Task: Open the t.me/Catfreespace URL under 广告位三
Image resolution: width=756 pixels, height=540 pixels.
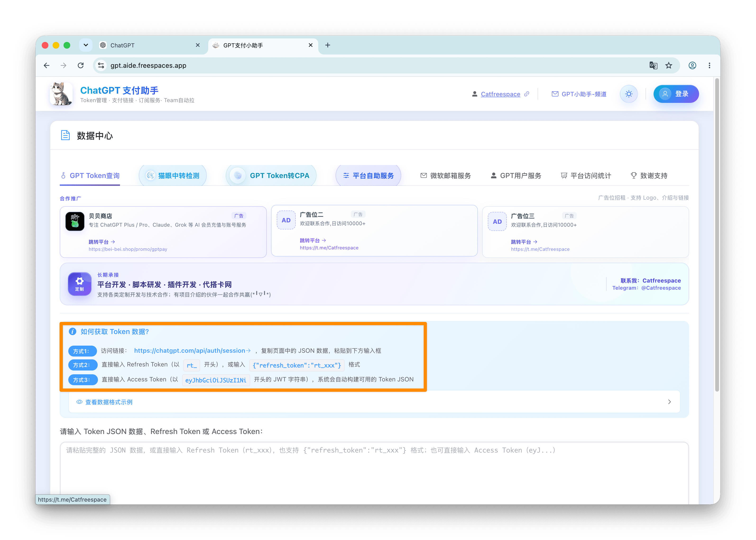Action: click(540, 249)
